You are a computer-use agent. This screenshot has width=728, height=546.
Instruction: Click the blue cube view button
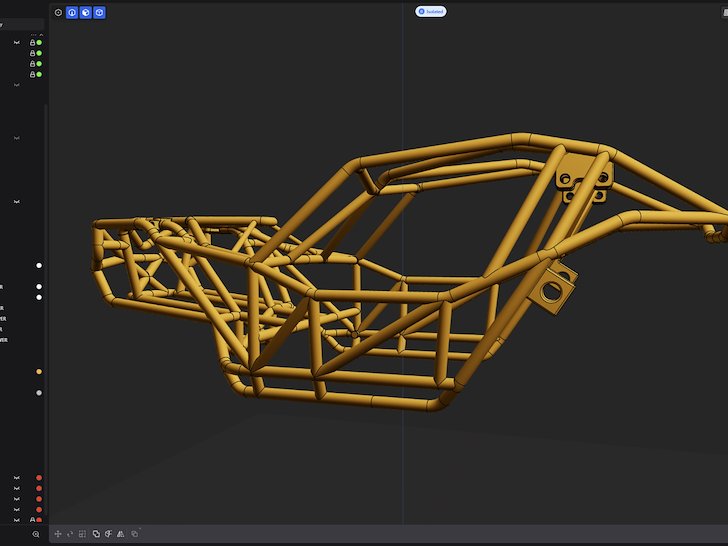[99, 13]
